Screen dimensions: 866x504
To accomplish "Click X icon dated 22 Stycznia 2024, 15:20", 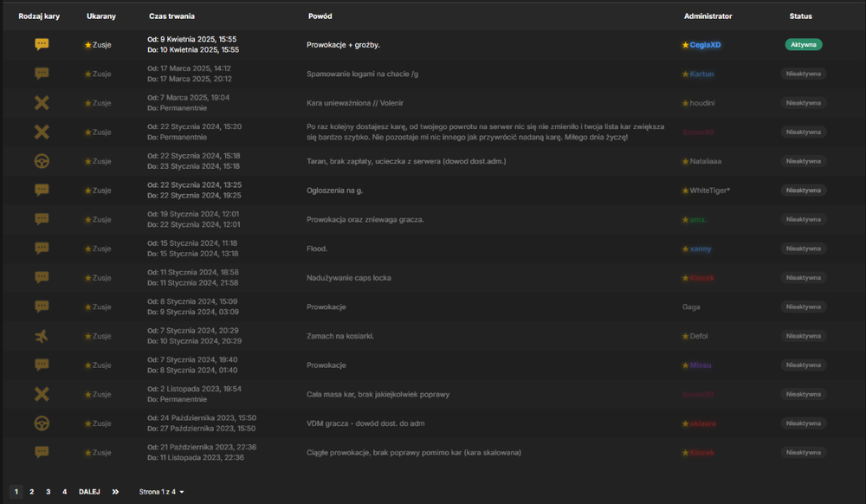I will point(42,132).
